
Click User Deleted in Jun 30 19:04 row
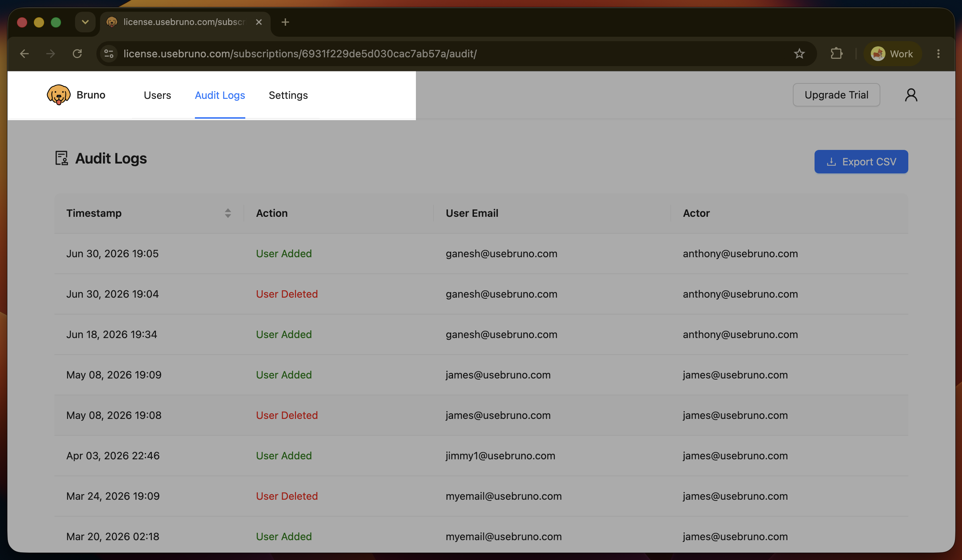coord(287,294)
